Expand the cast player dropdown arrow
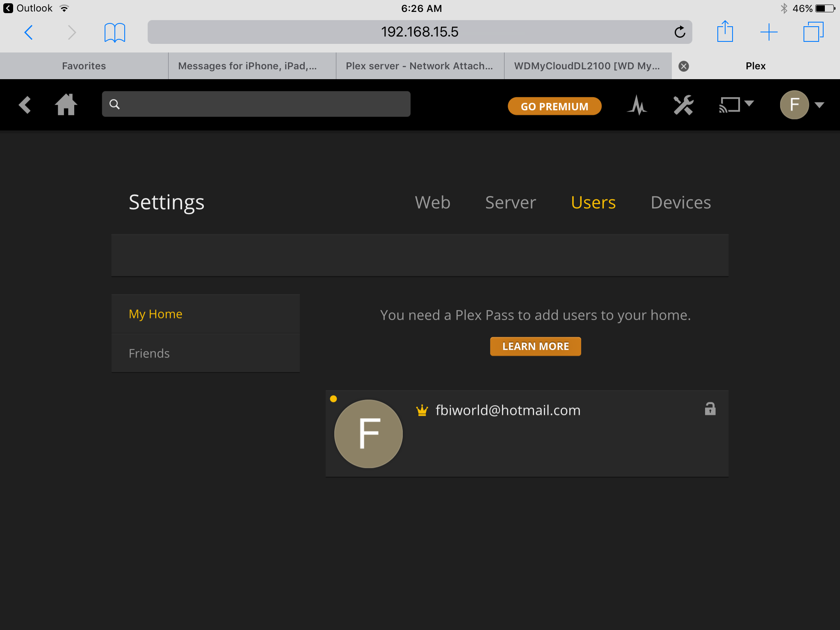840x630 pixels. 749,103
